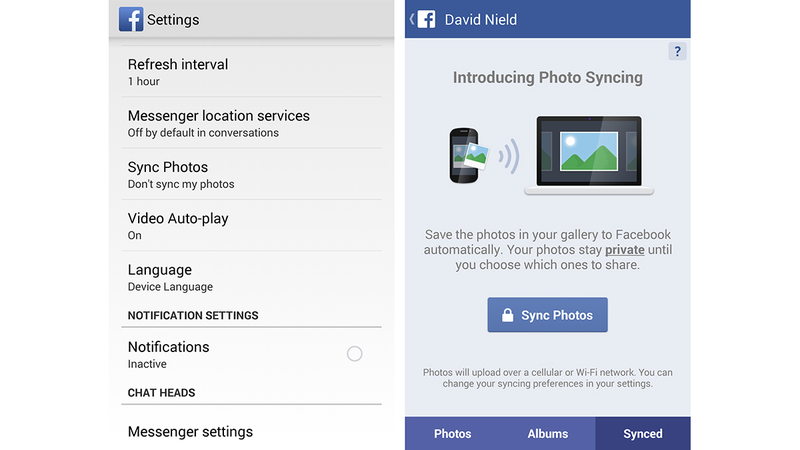
Task: Open help with the question mark icon
Action: point(677,52)
